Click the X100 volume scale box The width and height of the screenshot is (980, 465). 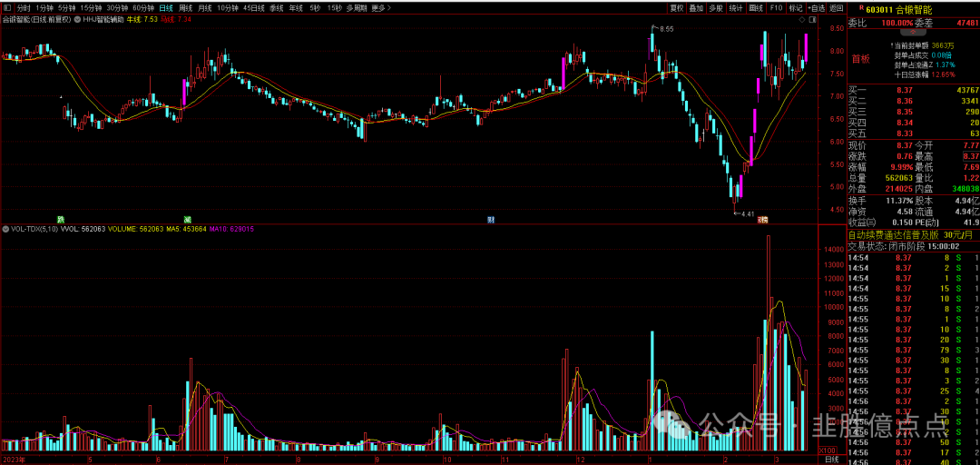click(x=828, y=450)
